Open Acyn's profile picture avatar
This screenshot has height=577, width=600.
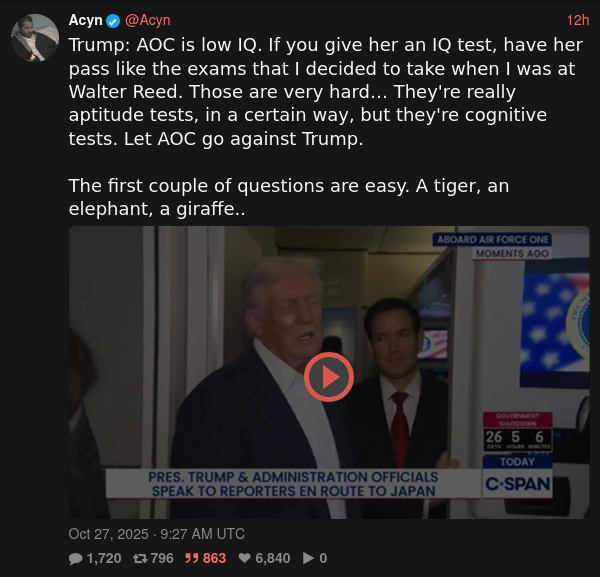tap(35, 38)
